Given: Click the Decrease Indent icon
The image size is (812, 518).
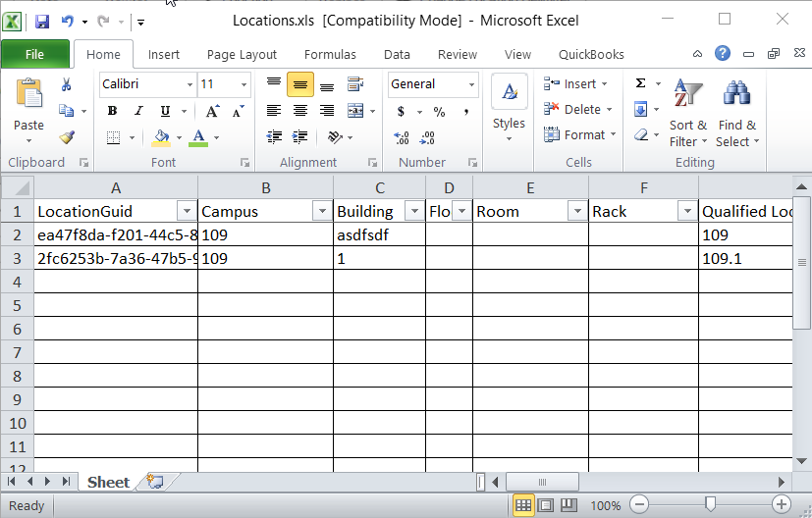Looking at the screenshot, I should pos(273,137).
